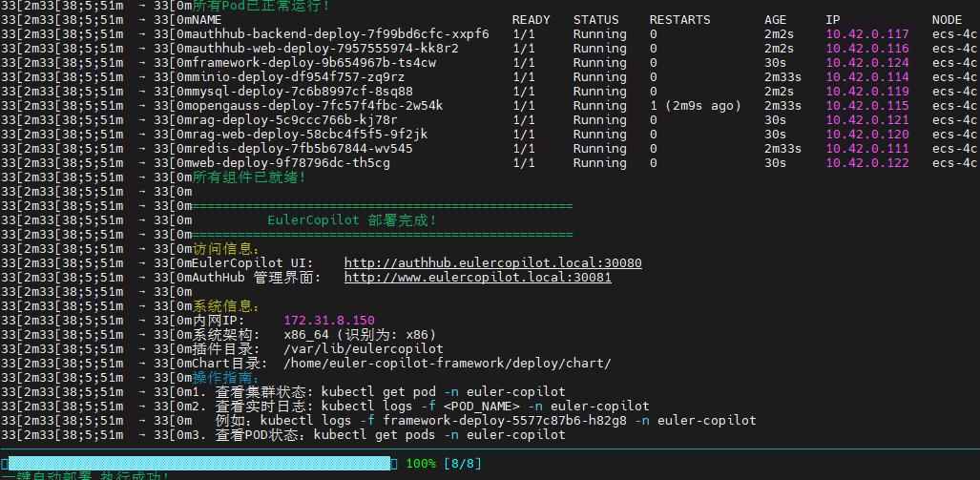Click pod name redis-deploy-7fb5b67844-wv545
The width and height of the screenshot is (980, 480).
pos(302,149)
